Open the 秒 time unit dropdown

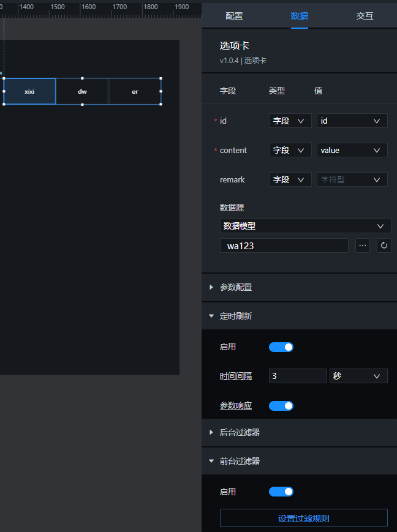click(x=358, y=377)
